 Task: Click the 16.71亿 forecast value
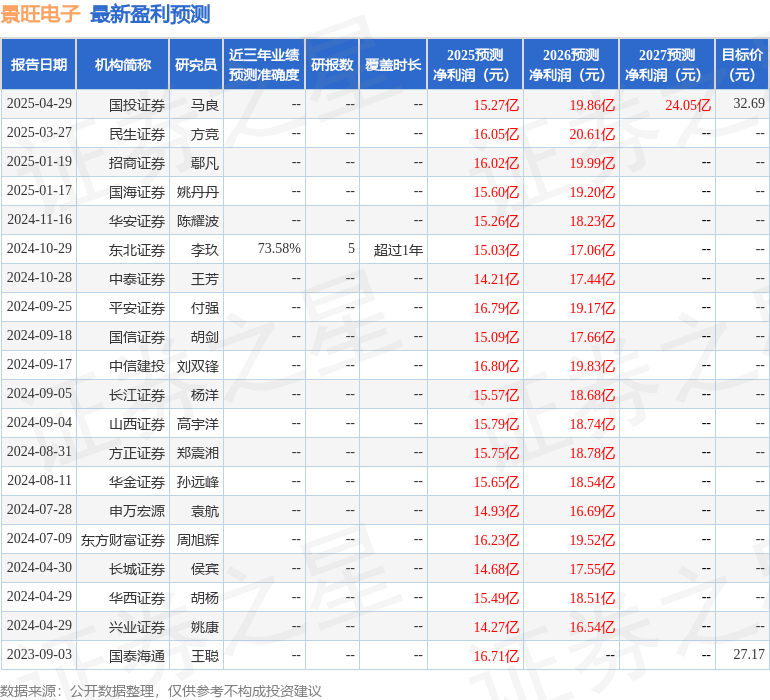pyautogui.click(x=496, y=656)
